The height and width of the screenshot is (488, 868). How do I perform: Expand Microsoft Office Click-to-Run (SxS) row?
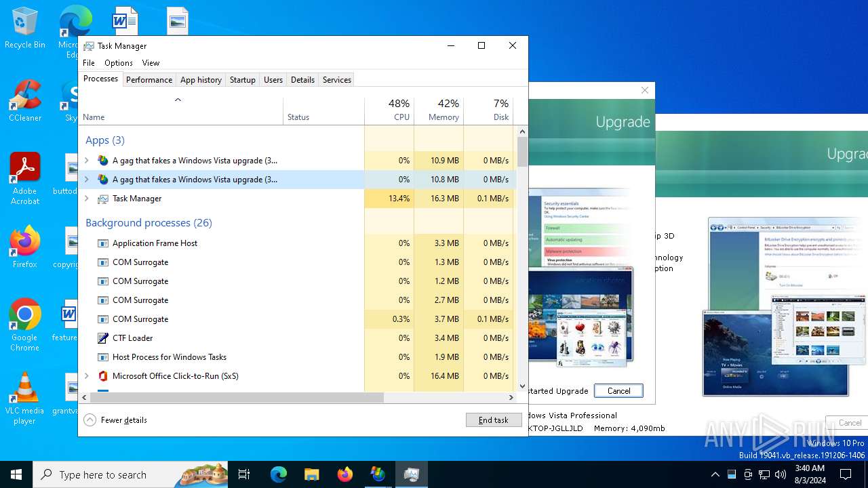click(86, 376)
